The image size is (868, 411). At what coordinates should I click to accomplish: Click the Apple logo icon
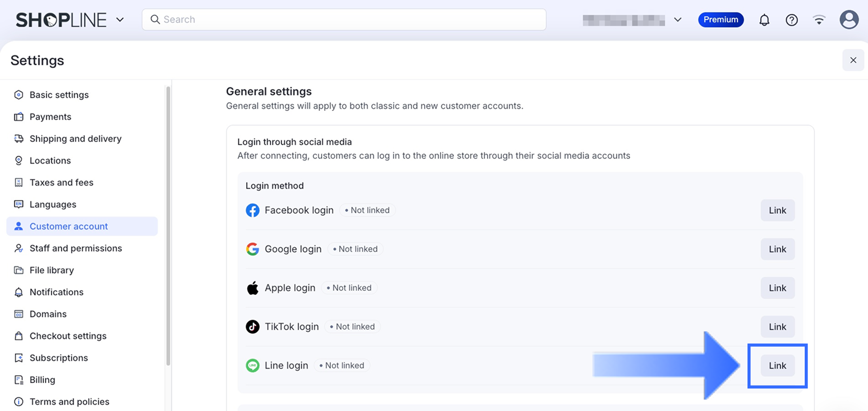point(252,288)
